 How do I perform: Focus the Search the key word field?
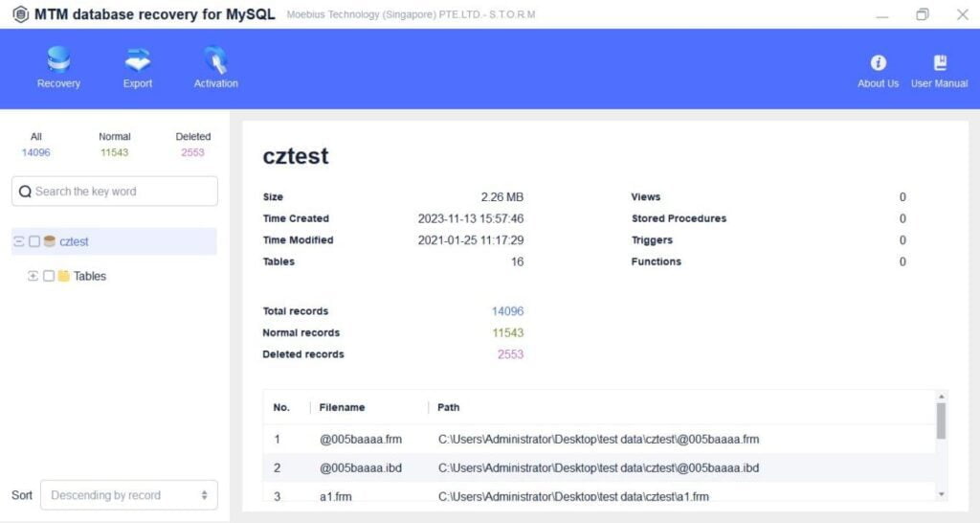point(115,192)
